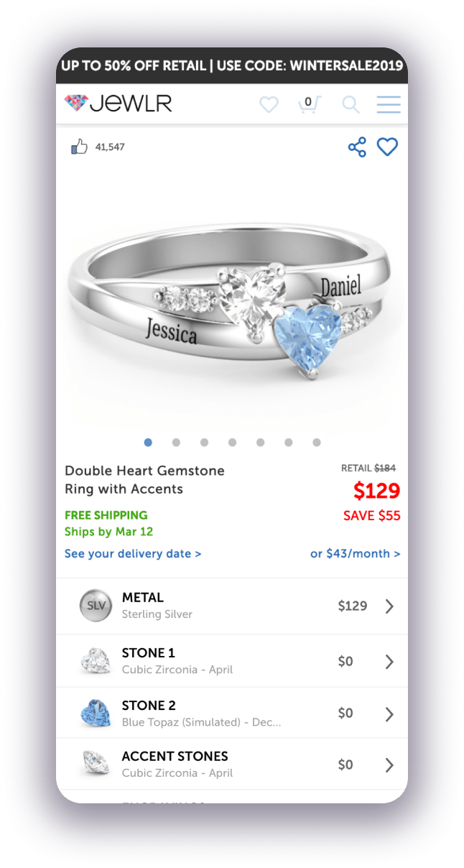The height and width of the screenshot is (868, 464).
Task: Select the fourth image carousel dot
Action: coord(232,443)
